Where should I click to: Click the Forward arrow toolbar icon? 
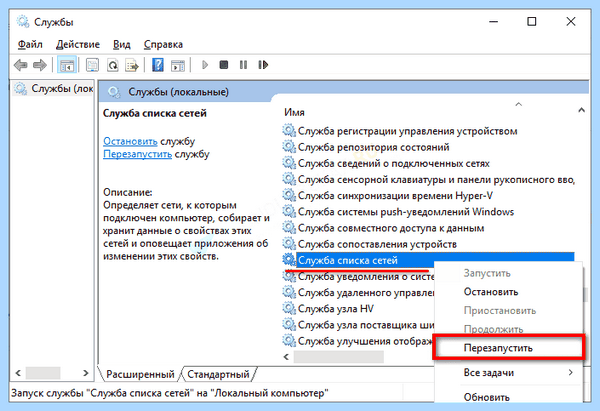tap(40, 65)
